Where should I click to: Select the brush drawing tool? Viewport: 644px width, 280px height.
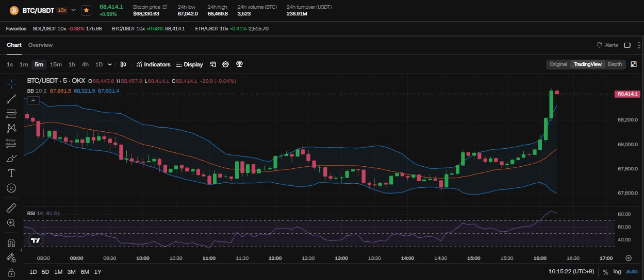pos(11,158)
